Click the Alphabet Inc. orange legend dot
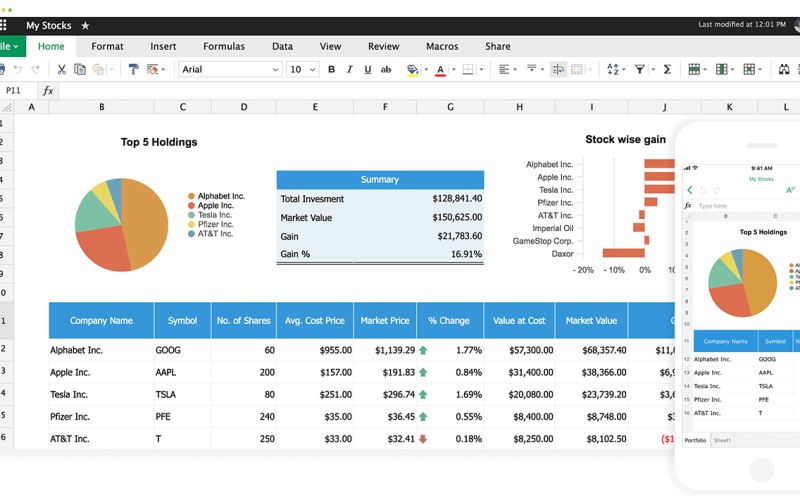Screen dimensions: 800x500 pyautogui.click(x=191, y=196)
